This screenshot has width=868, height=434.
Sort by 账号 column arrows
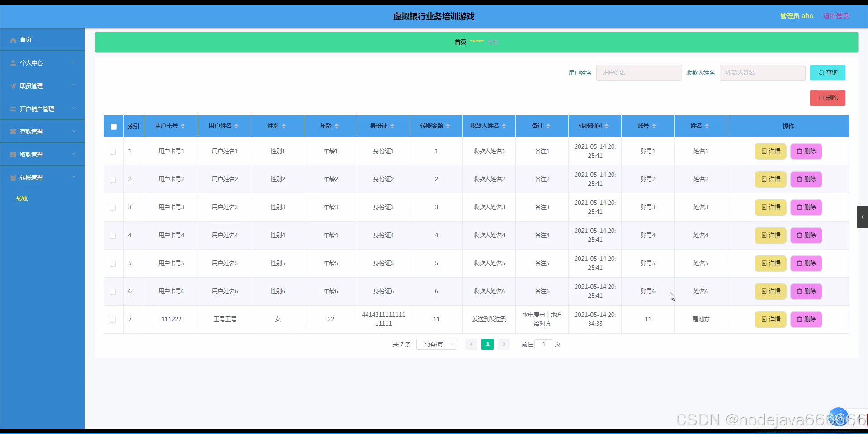tap(654, 126)
